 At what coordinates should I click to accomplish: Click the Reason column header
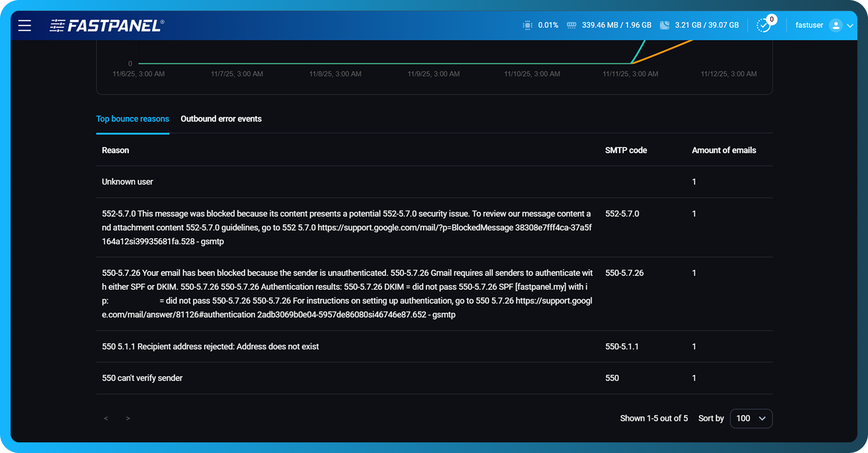click(x=115, y=150)
